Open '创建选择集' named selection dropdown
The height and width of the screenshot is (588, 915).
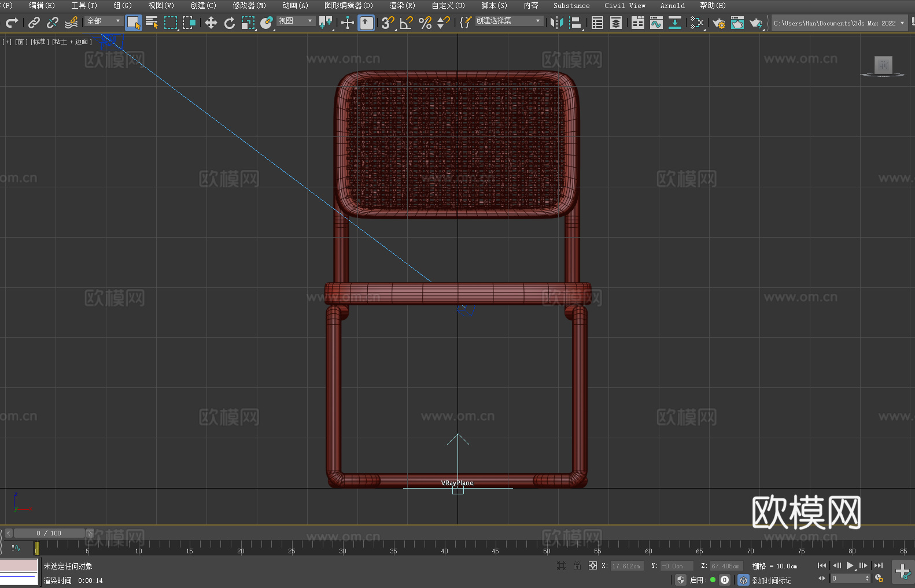point(509,21)
